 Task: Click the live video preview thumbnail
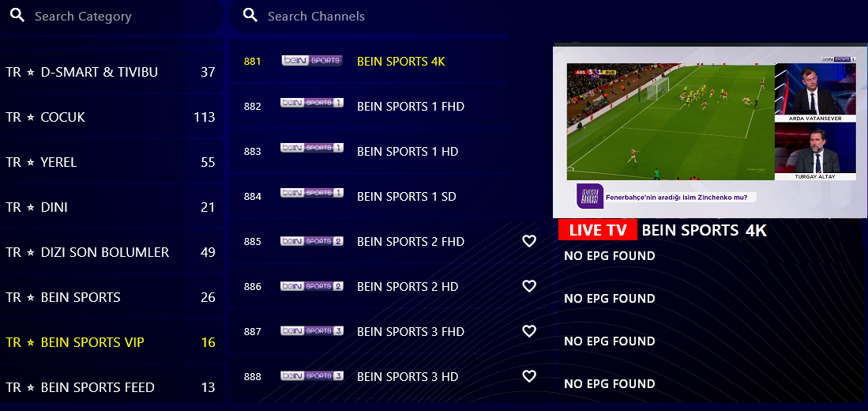tap(710, 132)
